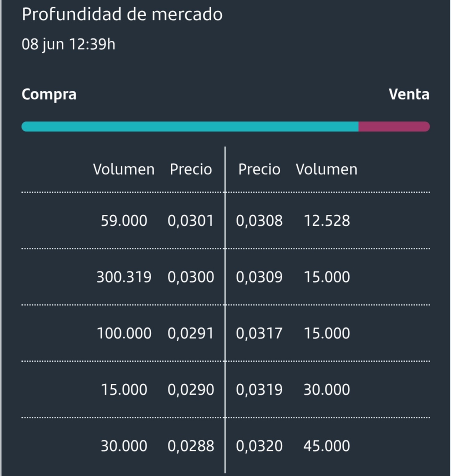Click the buy-side Volumen column header
The height and width of the screenshot is (476, 451).
(x=124, y=169)
